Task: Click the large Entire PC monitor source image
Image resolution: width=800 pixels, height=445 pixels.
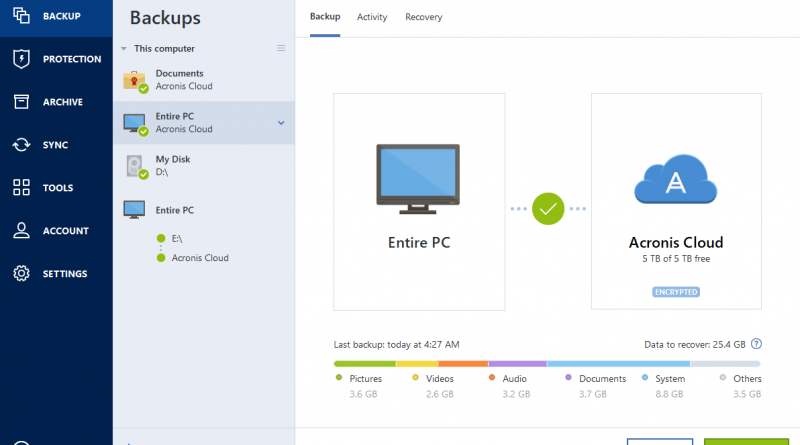Action: pos(418,179)
